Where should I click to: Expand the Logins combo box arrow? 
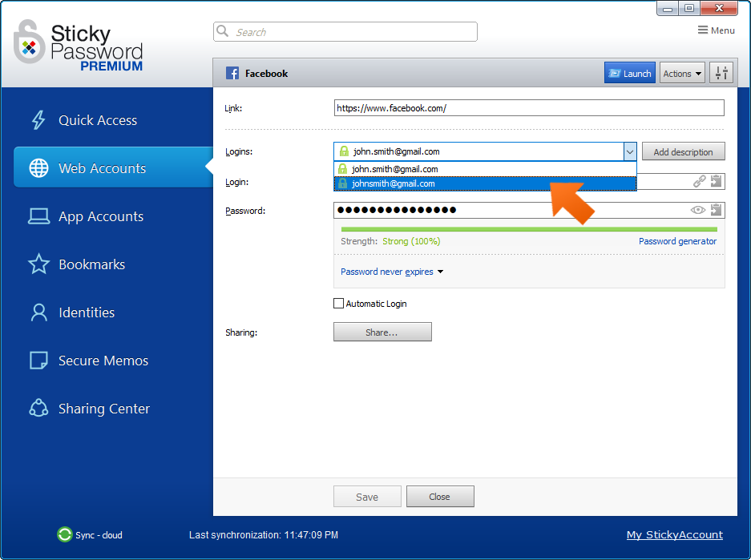coord(630,151)
